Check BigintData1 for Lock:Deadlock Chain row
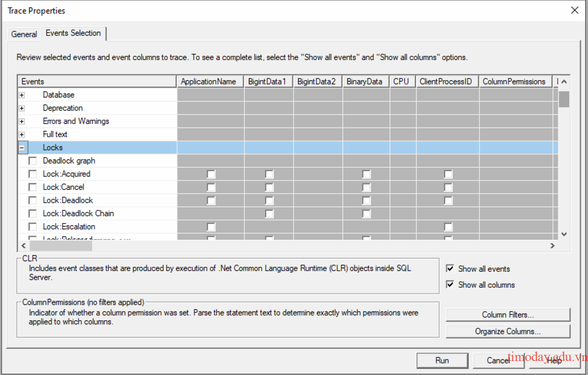Image resolution: width=588 pixels, height=375 pixels. [269, 214]
